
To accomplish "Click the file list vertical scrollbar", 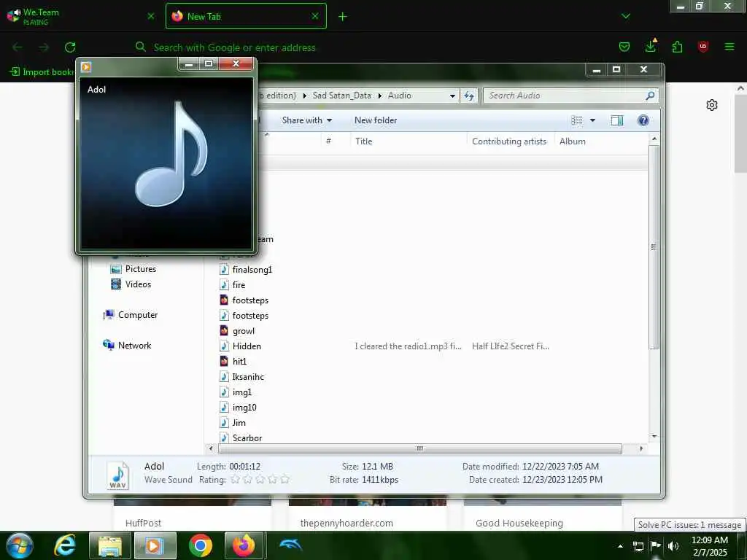I will (x=654, y=247).
